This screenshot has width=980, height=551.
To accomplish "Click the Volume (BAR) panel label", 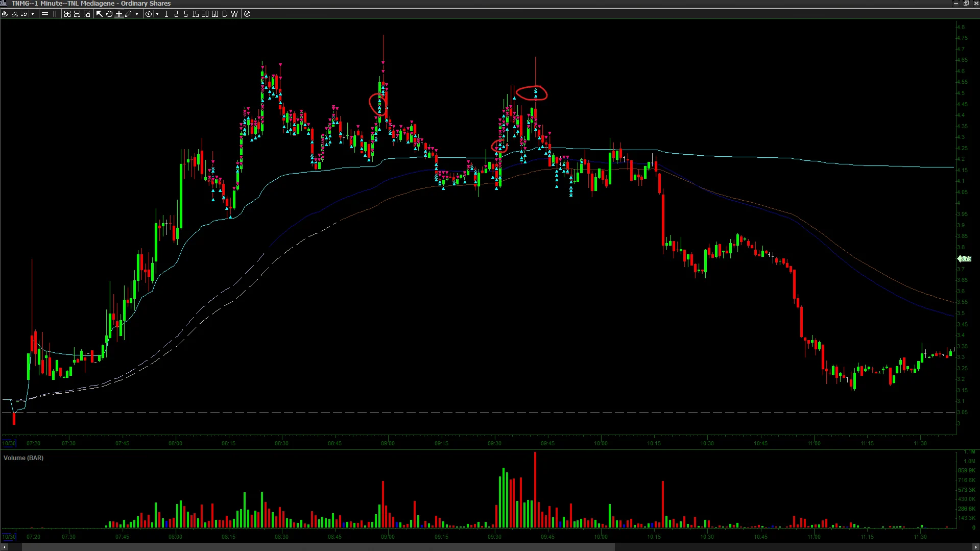I will click(23, 458).
